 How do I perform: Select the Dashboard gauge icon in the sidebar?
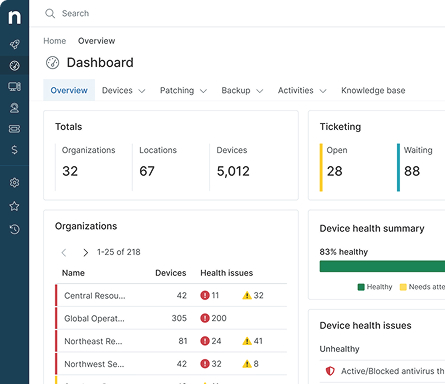[14, 66]
